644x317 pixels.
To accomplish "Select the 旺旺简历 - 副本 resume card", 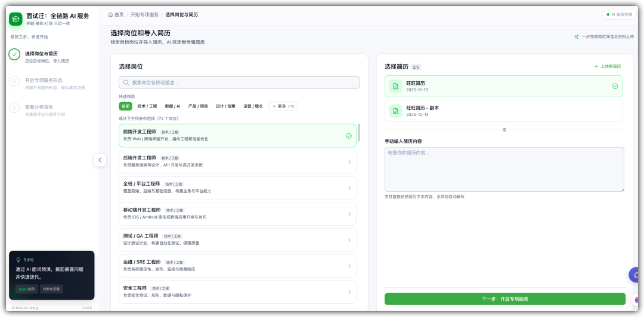I will (x=503, y=111).
